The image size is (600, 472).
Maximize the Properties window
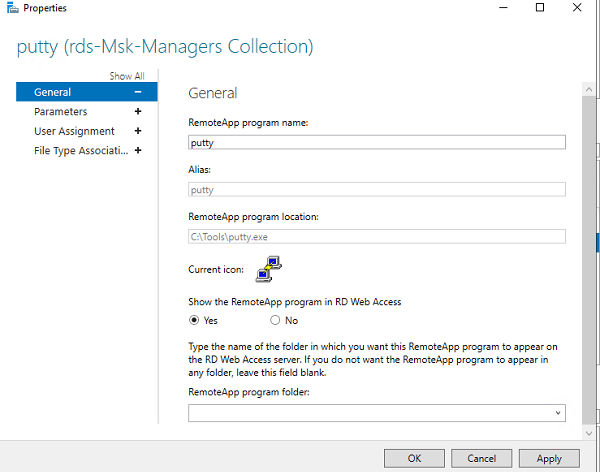tap(540, 7)
